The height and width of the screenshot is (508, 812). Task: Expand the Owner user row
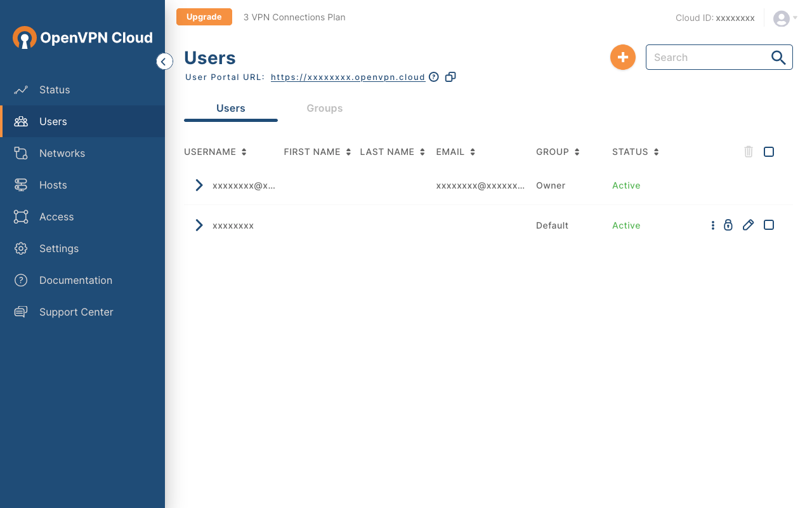click(199, 185)
